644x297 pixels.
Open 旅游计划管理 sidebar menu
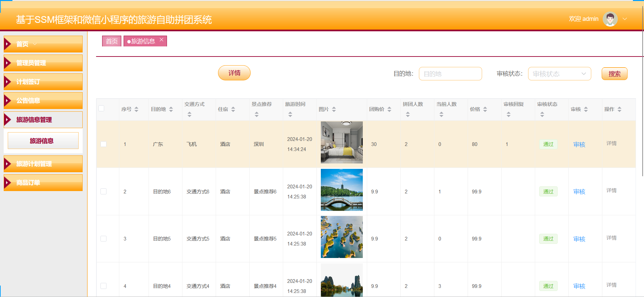(x=43, y=164)
